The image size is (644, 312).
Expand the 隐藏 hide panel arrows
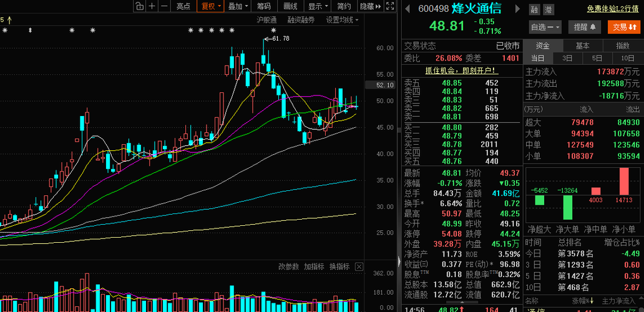[x=371, y=6]
